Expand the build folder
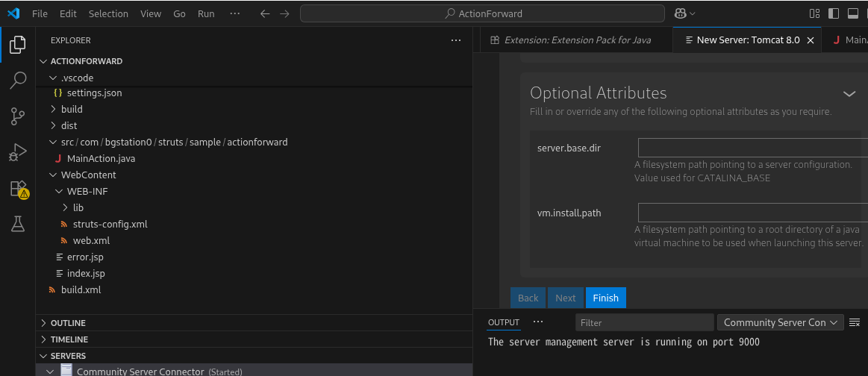Image resolution: width=868 pixels, height=376 pixels. 53,110
